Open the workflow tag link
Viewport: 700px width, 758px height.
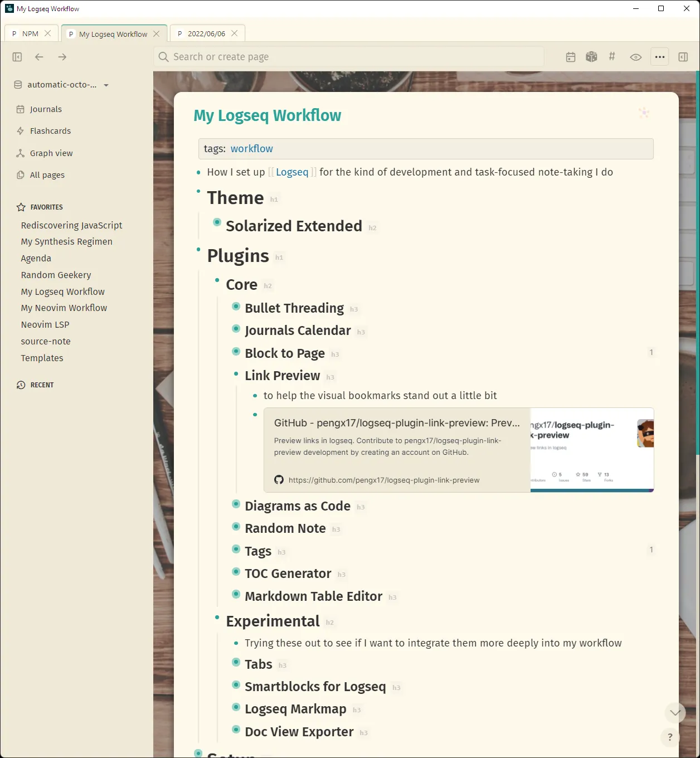point(251,149)
